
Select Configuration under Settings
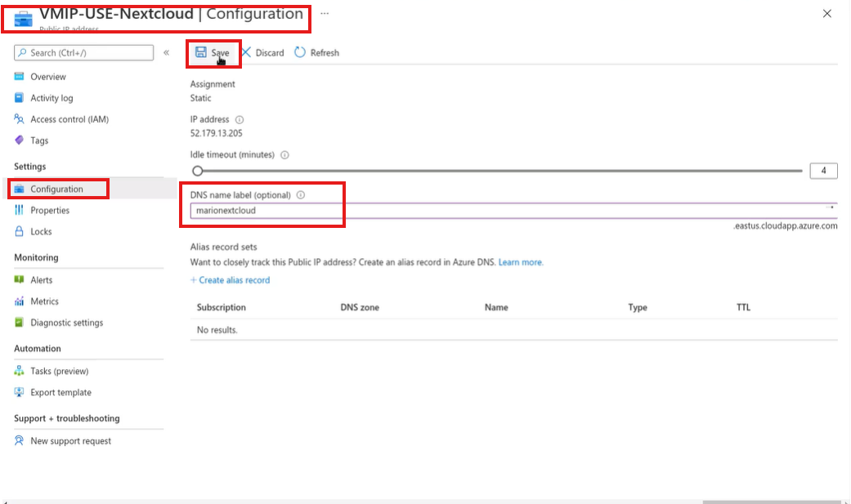coord(56,189)
